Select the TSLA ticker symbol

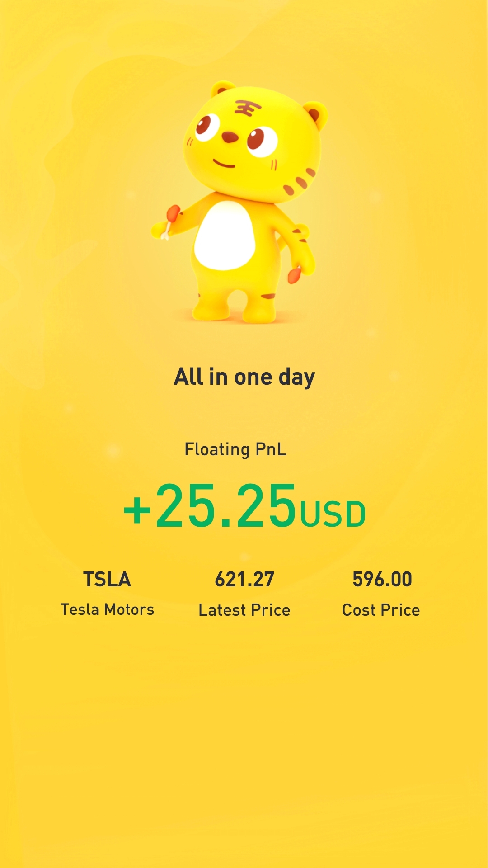click(107, 580)
